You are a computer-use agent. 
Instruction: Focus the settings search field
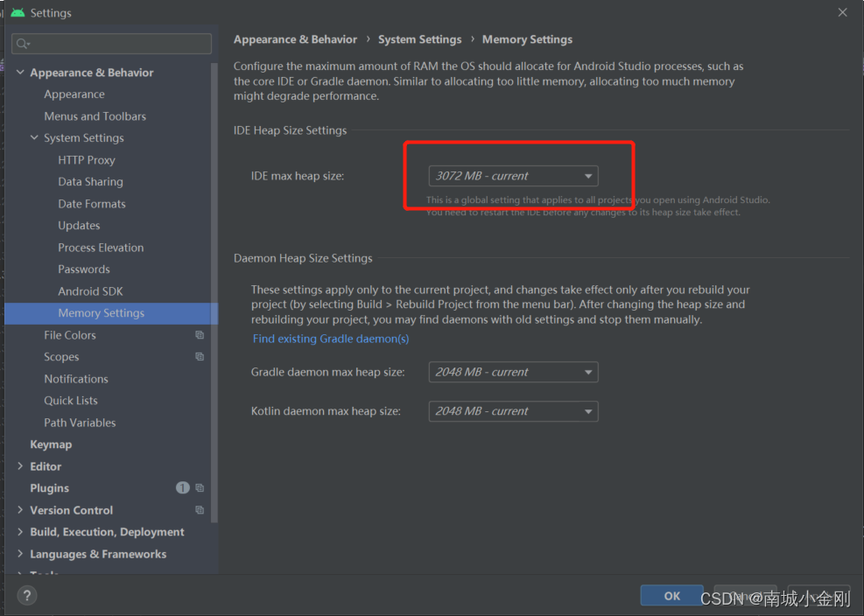(111, 44)
